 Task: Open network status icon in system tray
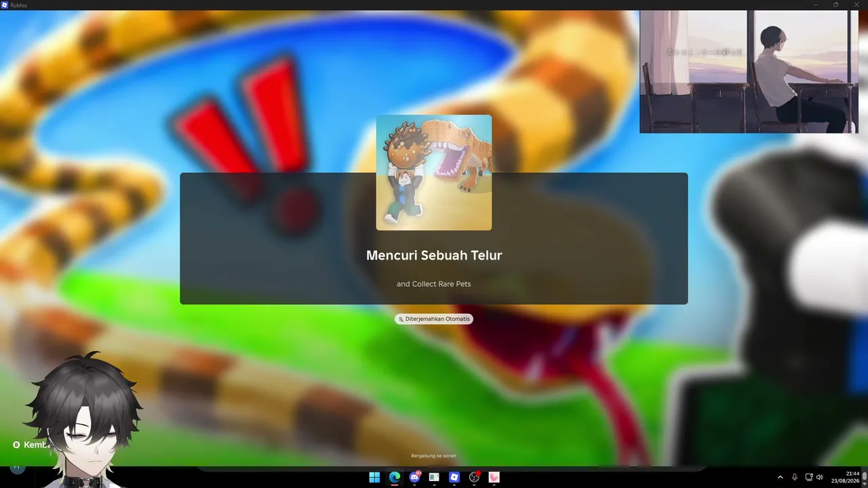[809, 477]
